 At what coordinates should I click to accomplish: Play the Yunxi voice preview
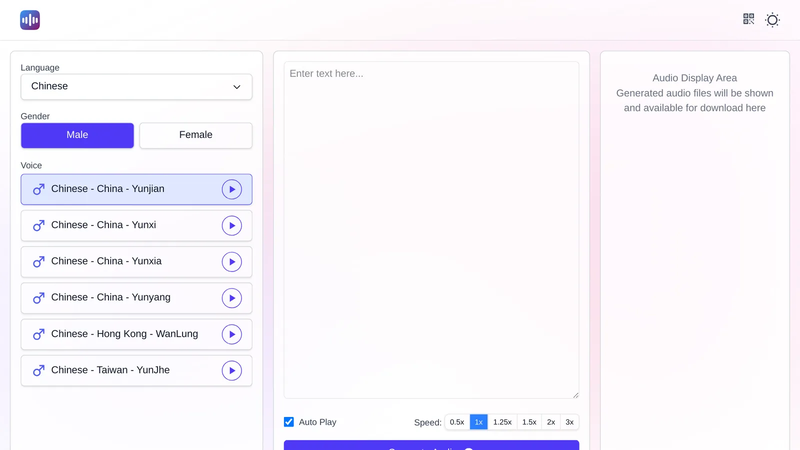[x=232, y=226]
